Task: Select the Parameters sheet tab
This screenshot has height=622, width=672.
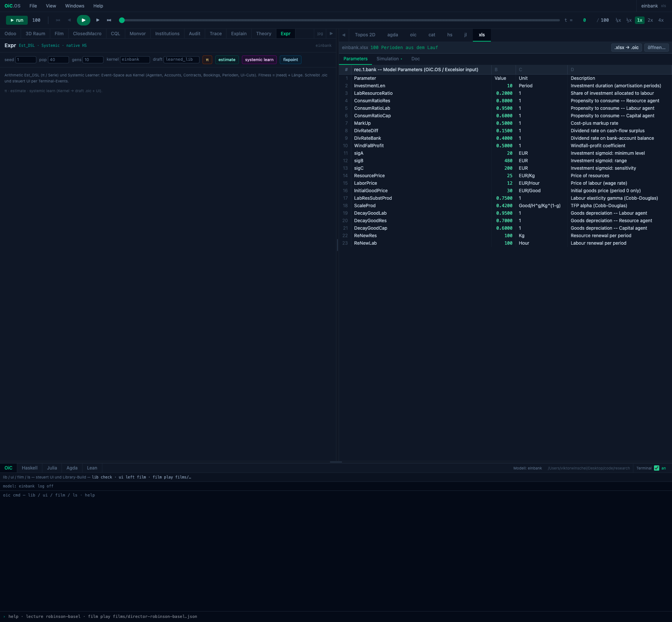Action: click(x=355, y=59)
